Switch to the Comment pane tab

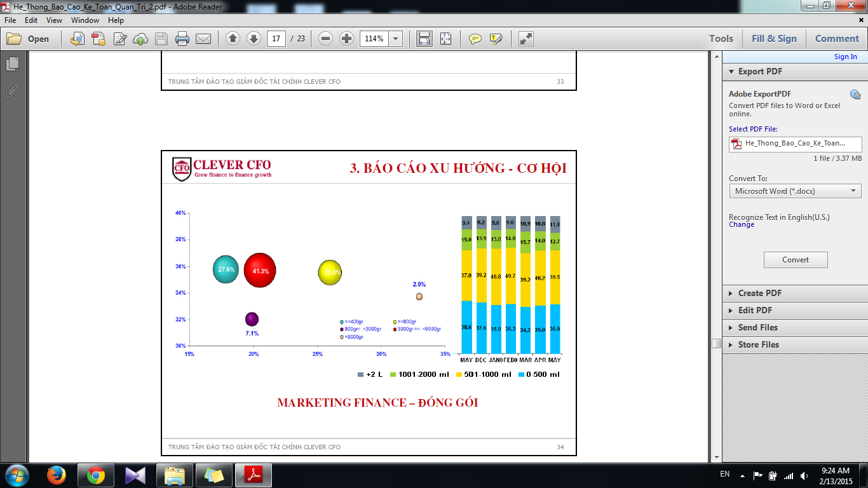pos(836,39)
